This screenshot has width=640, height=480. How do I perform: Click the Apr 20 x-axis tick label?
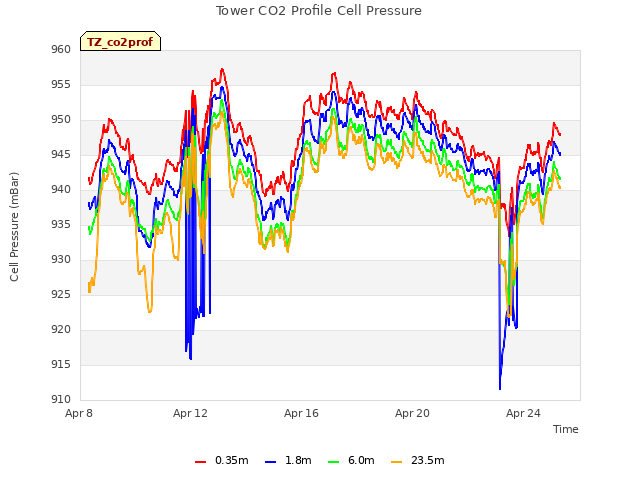tap(412, 413)
